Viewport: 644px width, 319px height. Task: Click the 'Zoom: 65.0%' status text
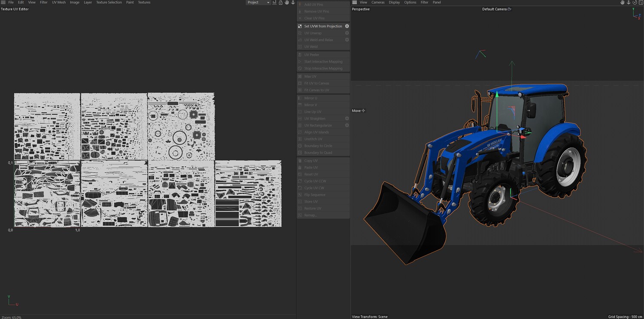pos(11,317)
